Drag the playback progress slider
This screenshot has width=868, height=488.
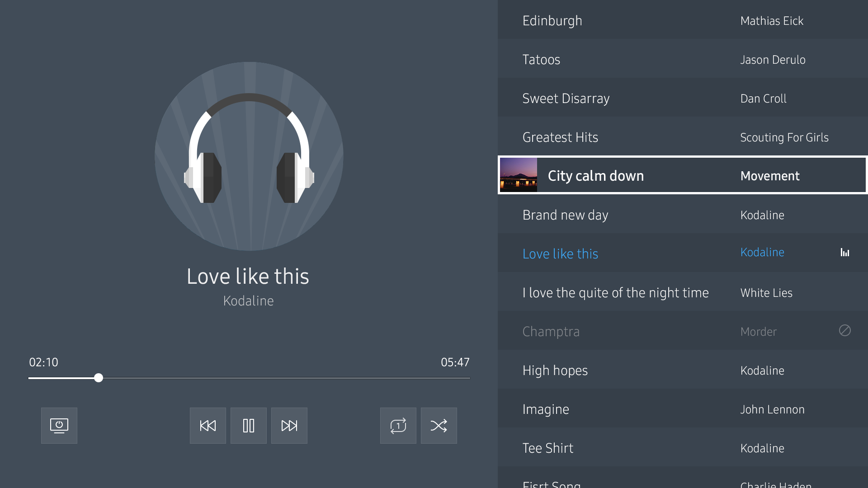click(99, 377)
